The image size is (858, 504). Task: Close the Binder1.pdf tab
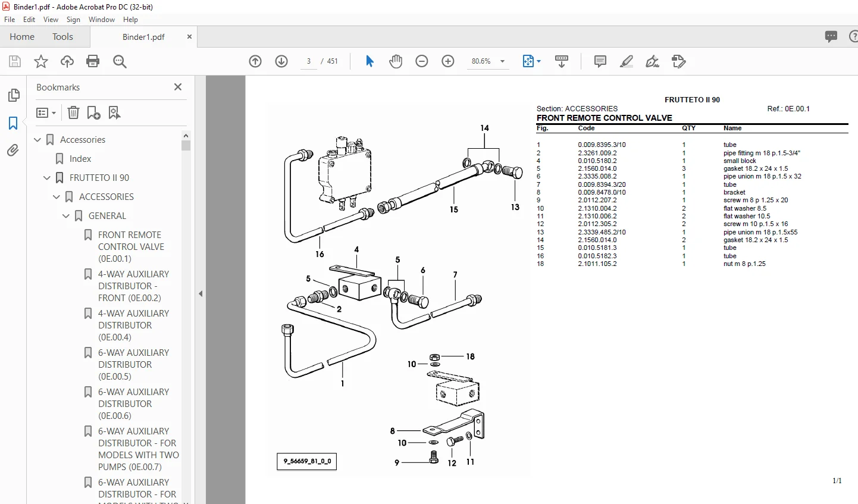coord(189,37)
